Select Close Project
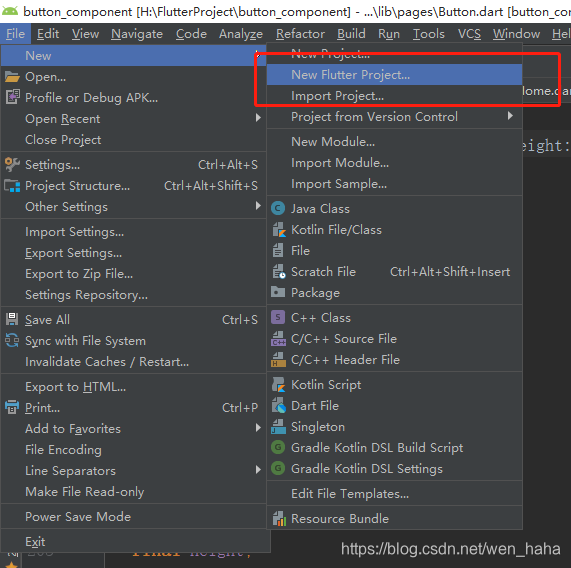The image size is (571, 568). point(134,139)
